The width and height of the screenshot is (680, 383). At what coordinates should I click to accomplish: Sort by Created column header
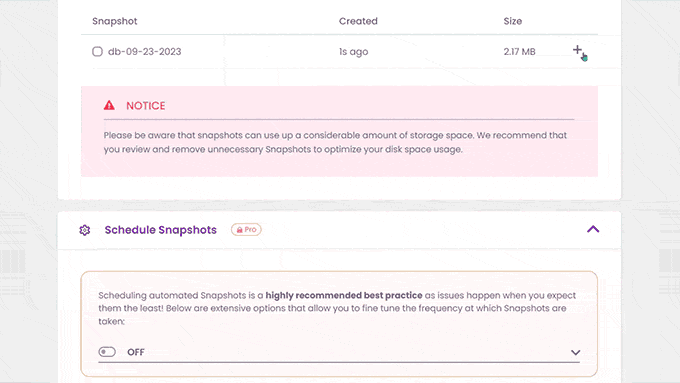click(358, 21)
